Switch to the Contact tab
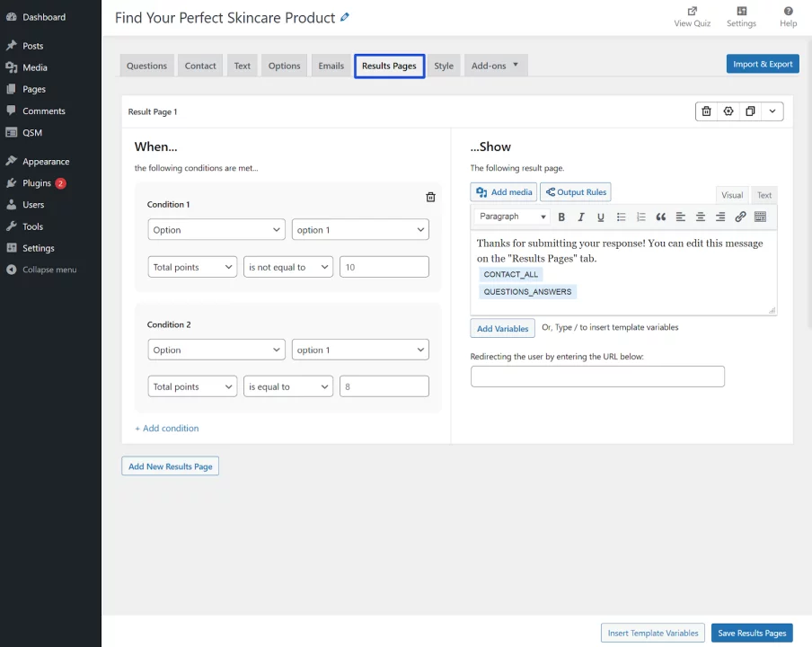 click(200, 66)
